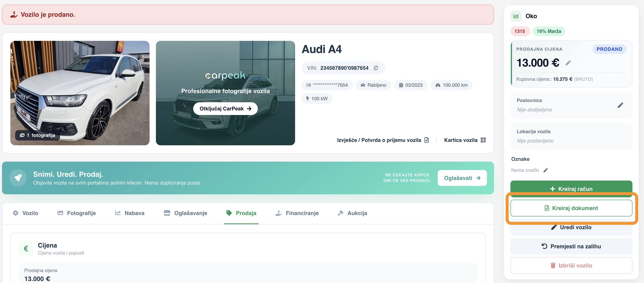Open the Nabava tab
644x283 pixels.
[130, 213]
